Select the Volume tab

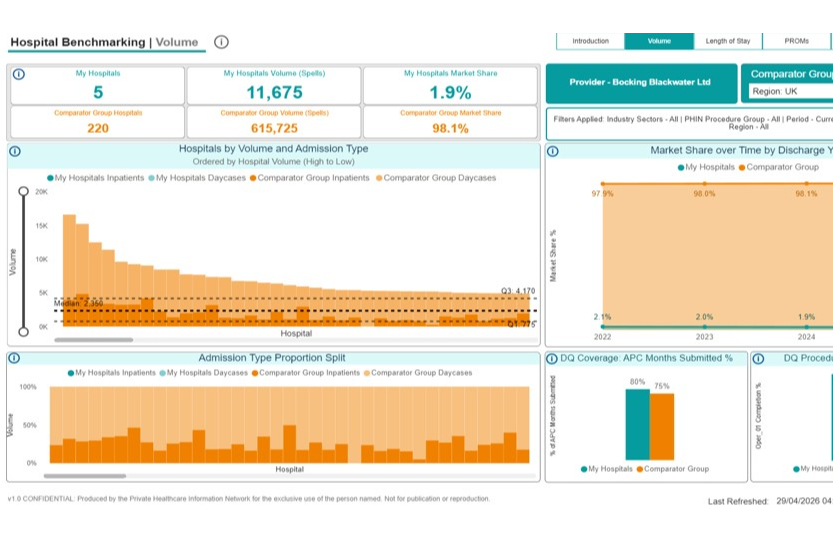[659, 41]
